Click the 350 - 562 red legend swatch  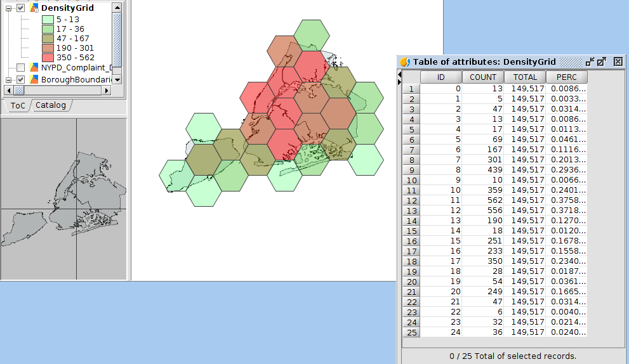[x=46, y=58]
